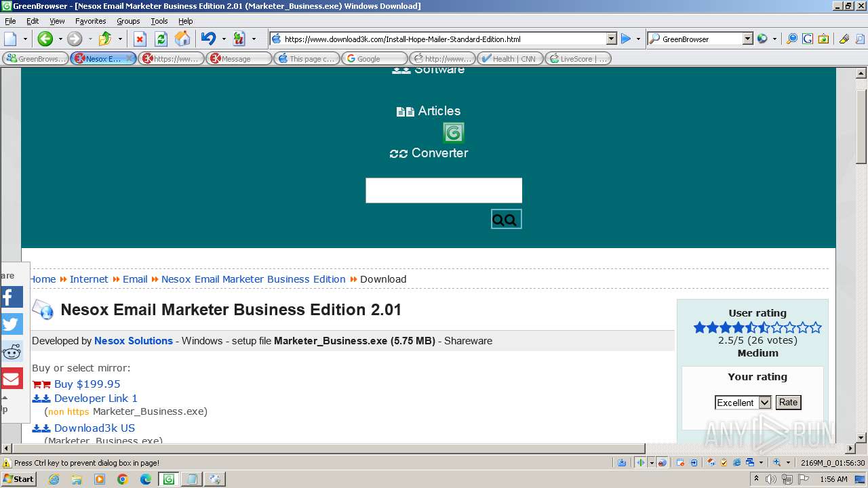Screen dimensions: 868x488
Task: Switch to the Health | CNN tab
Action: click(510, 58)
